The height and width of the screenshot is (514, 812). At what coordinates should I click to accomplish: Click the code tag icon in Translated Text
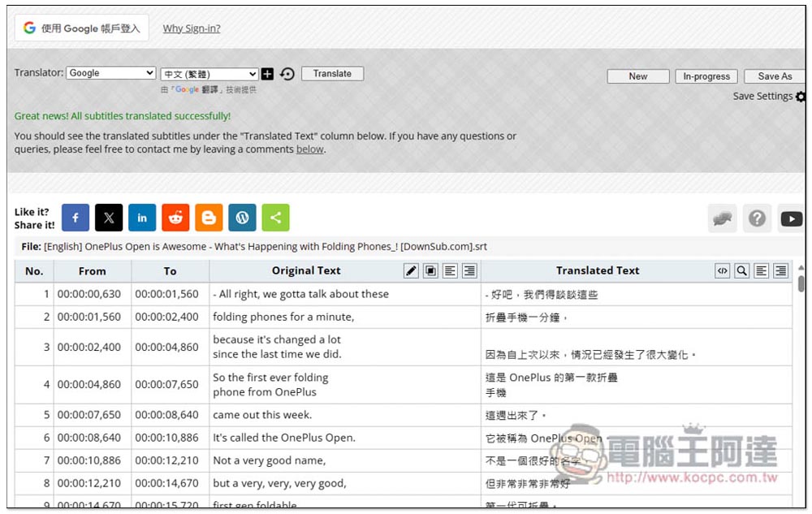click(723, 270)
